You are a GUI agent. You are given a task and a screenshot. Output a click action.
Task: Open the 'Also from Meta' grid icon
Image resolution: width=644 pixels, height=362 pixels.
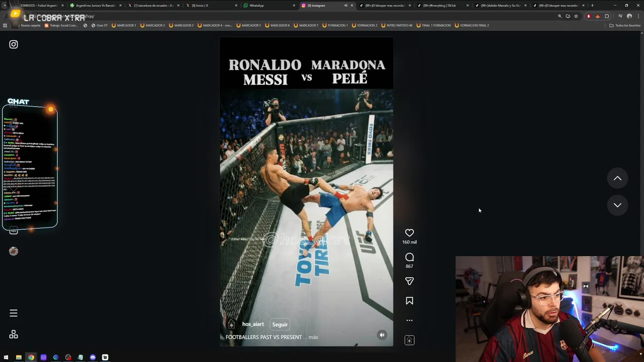[14, 335]
